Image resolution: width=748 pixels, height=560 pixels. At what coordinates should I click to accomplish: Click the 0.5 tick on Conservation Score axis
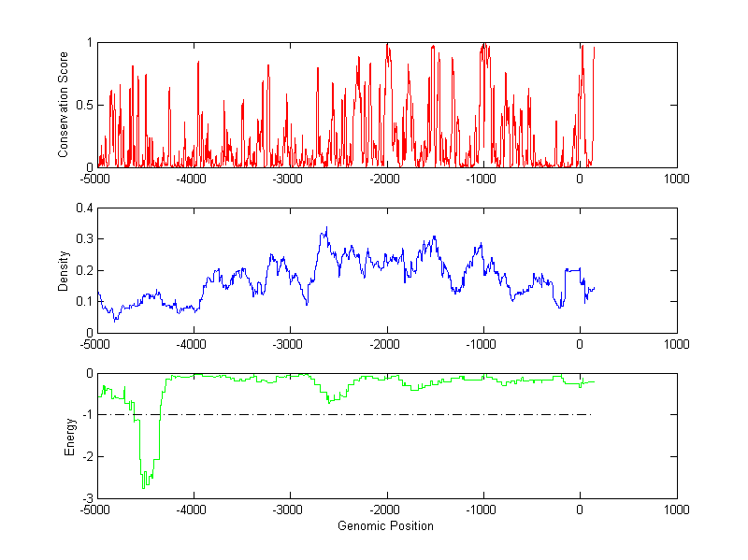[x=83, y=105]
